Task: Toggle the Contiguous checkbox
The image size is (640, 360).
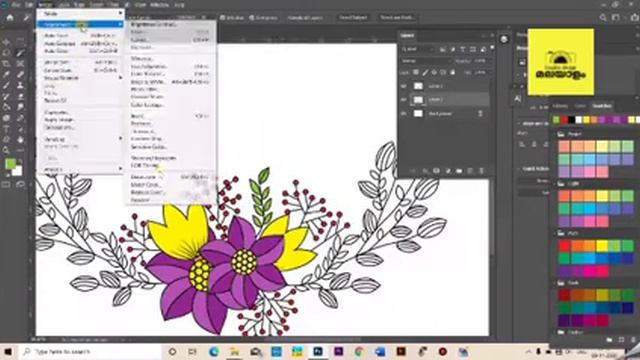Action: (x=252, y=18)
